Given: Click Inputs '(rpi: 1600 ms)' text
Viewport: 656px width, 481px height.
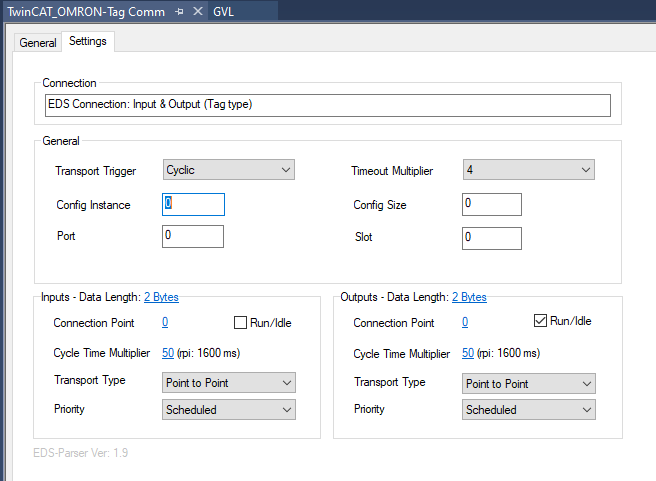Looking at the screenshot, I should (208, 353).
